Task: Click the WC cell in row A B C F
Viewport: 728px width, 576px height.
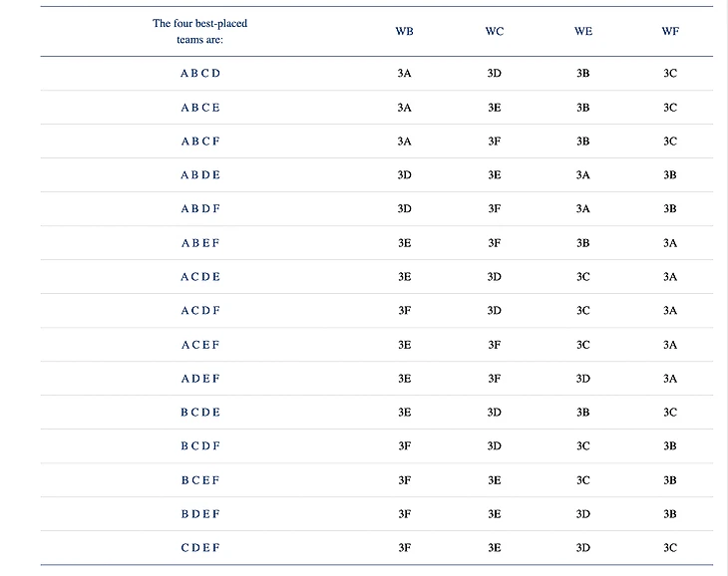Action: (495, 142)
